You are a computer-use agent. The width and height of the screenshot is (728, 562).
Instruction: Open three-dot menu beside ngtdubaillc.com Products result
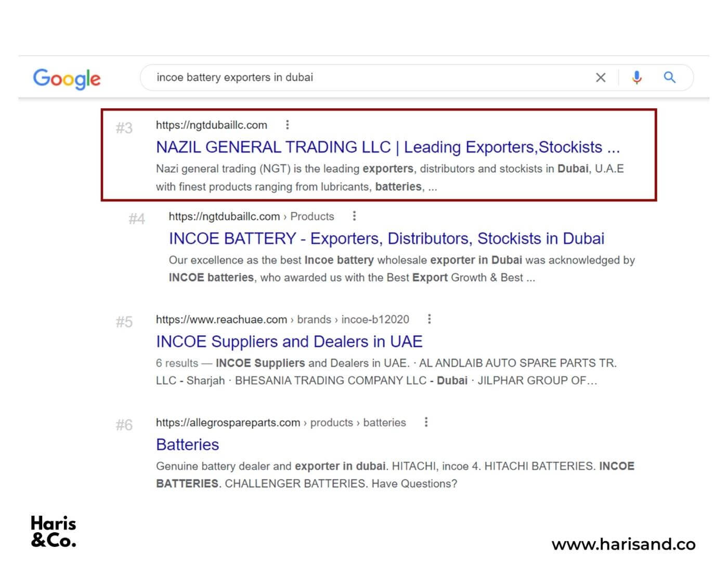pos(354,216)
